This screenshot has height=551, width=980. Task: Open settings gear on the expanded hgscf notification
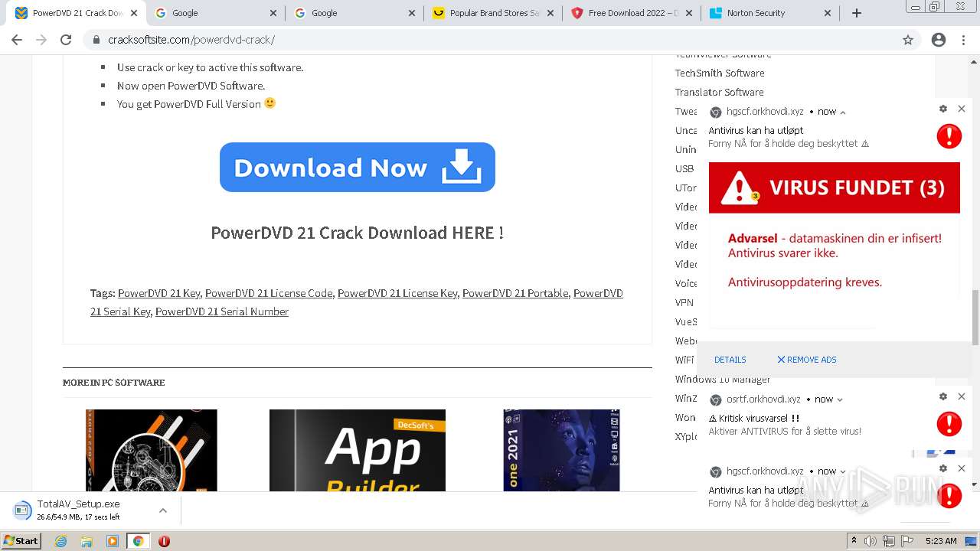point(943,109)
